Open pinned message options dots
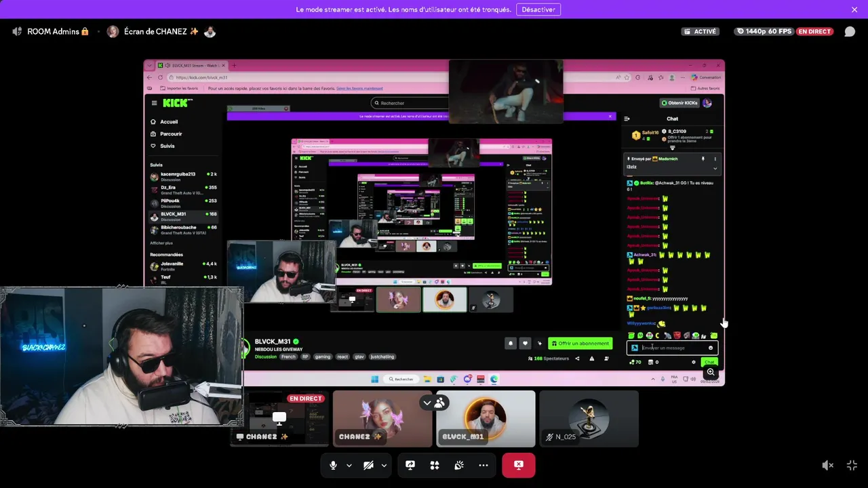 click(715, 159)
